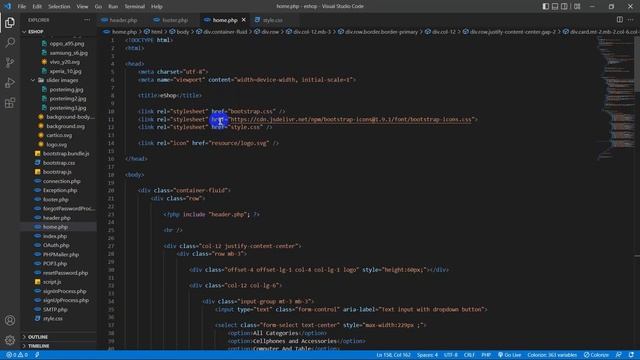Open bootstrap.bundle.js in Explorer
Viewport: 640px width, 360px height.
click(66, 153)
